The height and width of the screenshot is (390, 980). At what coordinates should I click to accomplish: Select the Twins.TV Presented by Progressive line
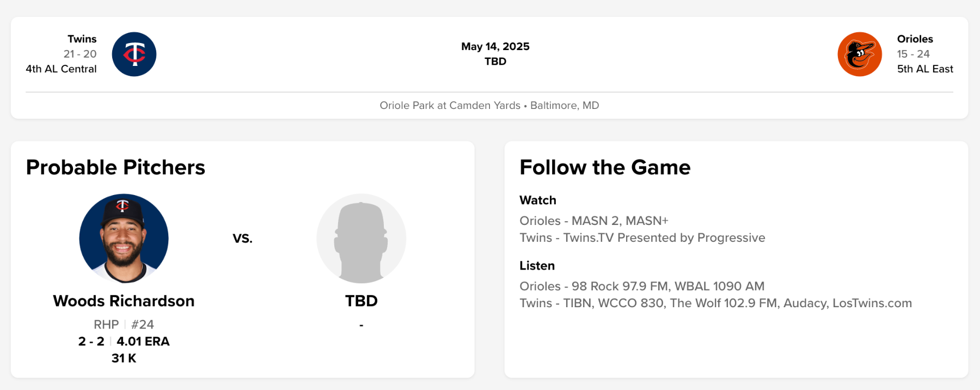(642, 238)
